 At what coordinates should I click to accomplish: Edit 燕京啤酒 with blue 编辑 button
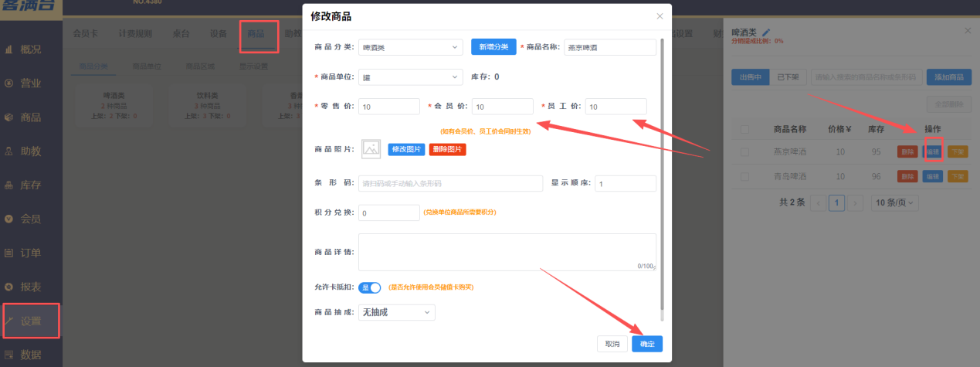click(x=933, y=153)
